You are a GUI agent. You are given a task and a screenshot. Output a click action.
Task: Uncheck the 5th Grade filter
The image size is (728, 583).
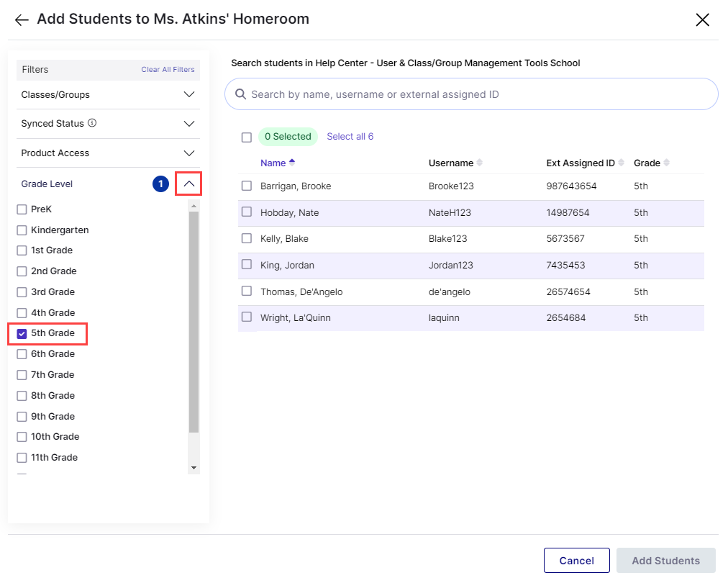tap(22, 333)
